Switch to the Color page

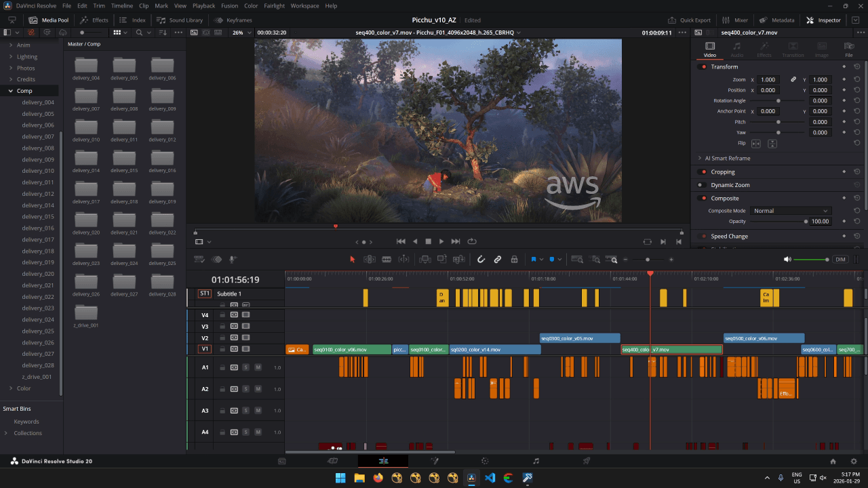click(x=484, y=460)
